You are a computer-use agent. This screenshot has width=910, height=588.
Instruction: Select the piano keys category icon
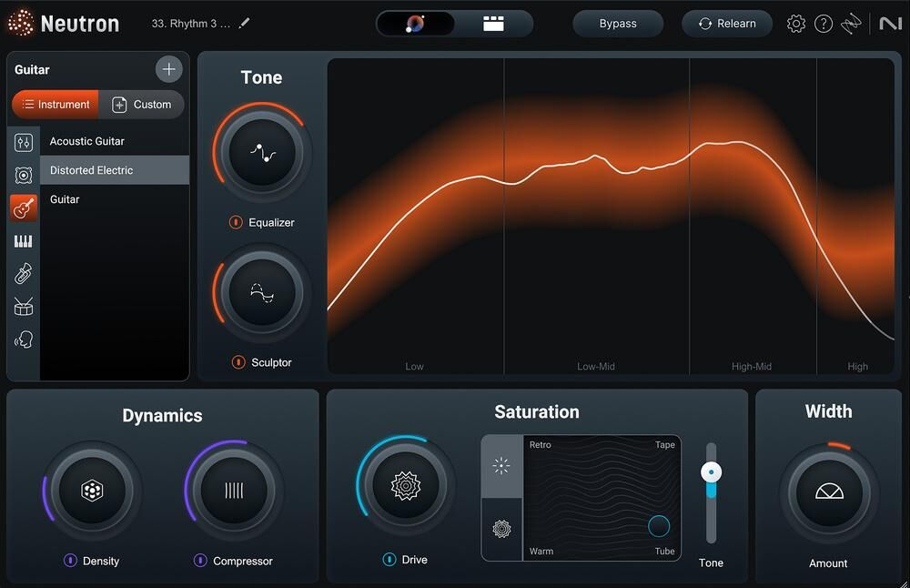tap(24, 241)
